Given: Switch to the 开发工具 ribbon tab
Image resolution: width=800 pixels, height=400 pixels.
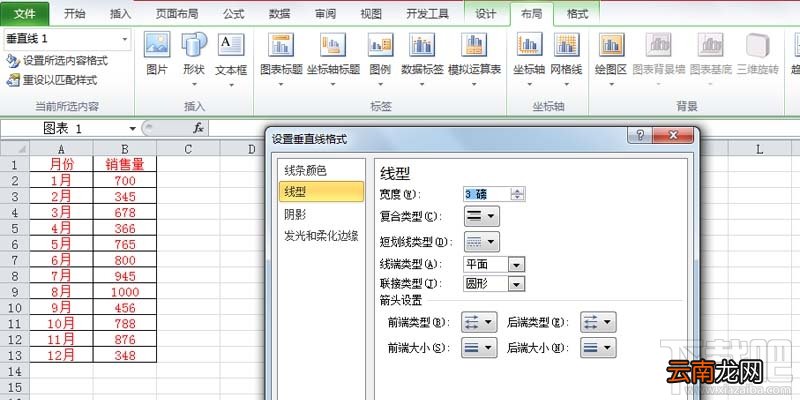Looking at the screenshot, I should point(428,14).
